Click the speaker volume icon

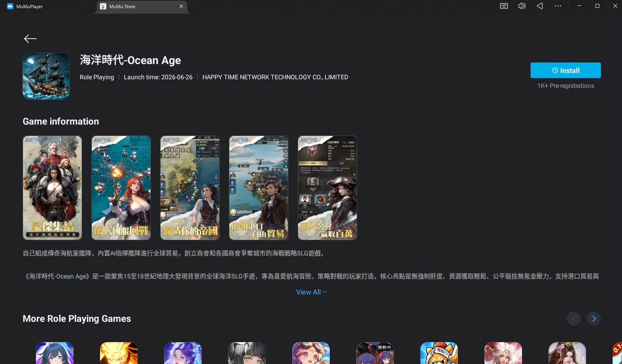(x=522, y=6)
